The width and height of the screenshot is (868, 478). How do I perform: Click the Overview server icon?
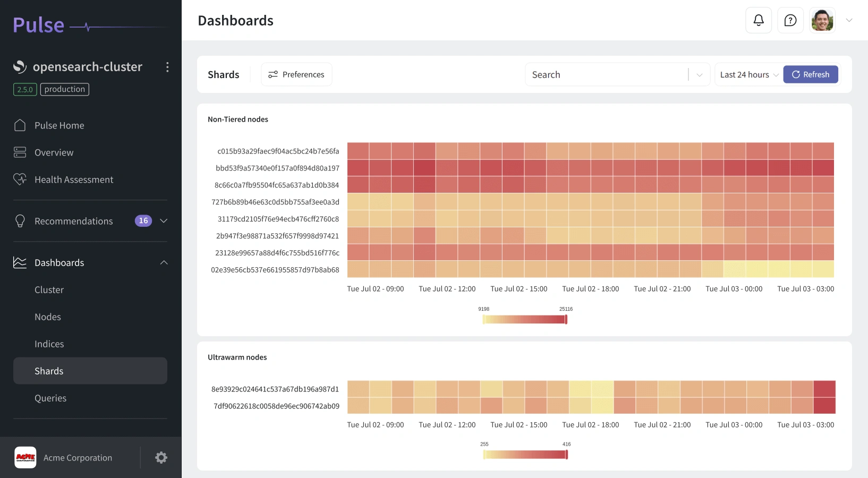point(20,152)
